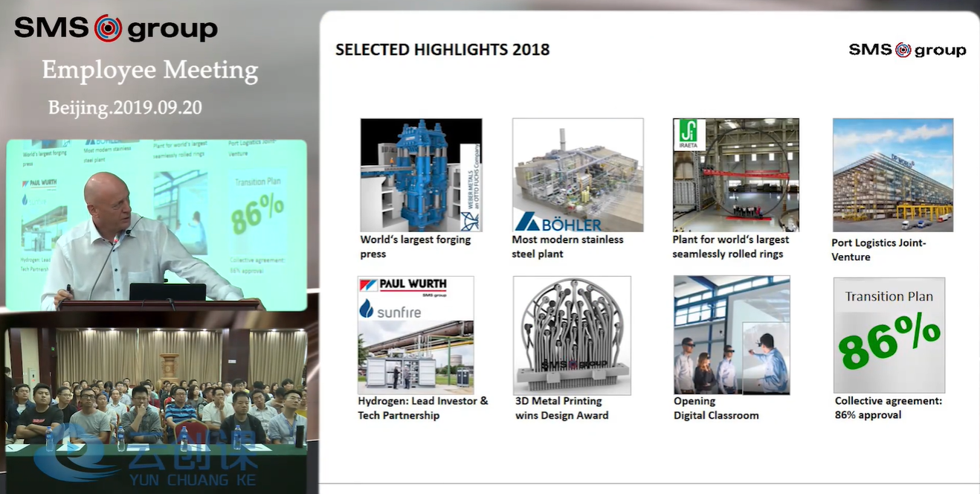This screenshot has height=494, width=980.
Task: Click the SMS group logo above Employee Meeting
Action: click(116, 28)
